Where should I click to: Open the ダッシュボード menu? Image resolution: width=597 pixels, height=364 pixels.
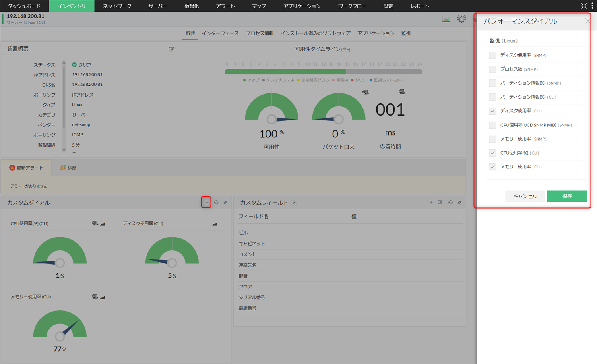coord(24,6)
